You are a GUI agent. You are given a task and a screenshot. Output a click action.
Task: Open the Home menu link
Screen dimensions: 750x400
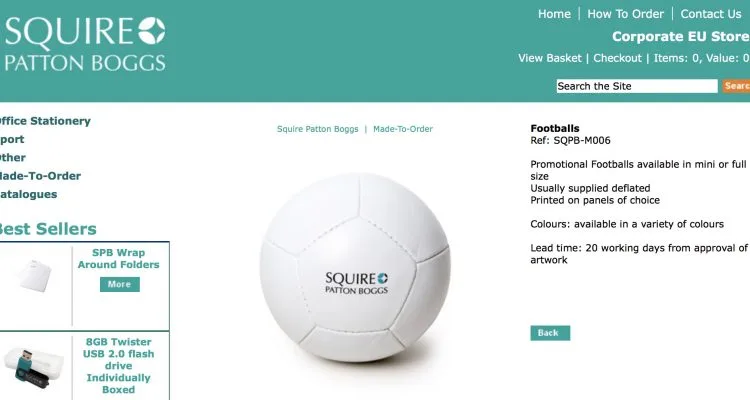point(554,14)
